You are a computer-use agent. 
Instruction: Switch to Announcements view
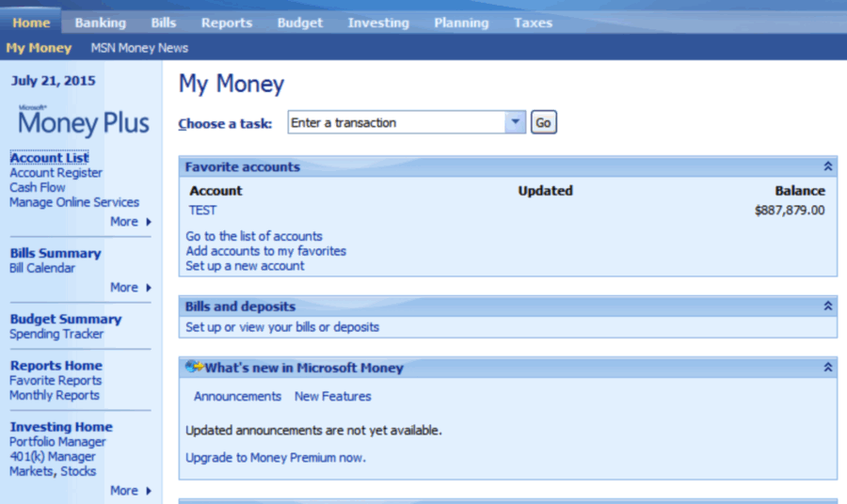pyautogui.click(x=238, y=396)
